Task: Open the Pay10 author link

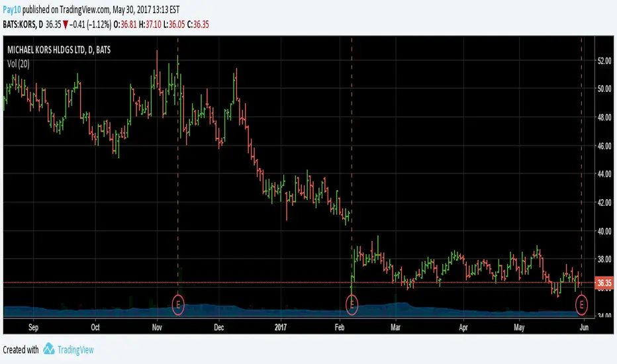Action: point(11,9)
